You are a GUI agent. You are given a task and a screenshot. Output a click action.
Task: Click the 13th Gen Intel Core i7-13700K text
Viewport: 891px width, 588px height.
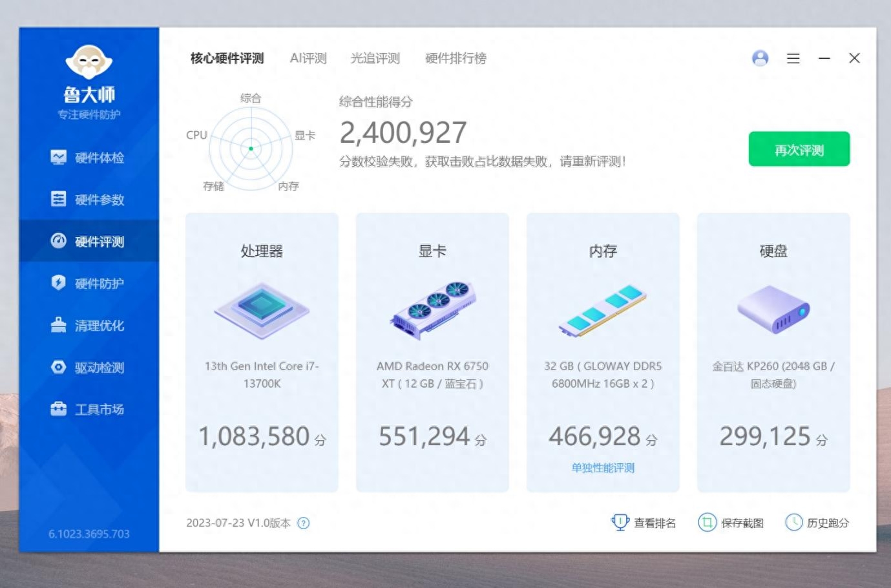point(262,375)
